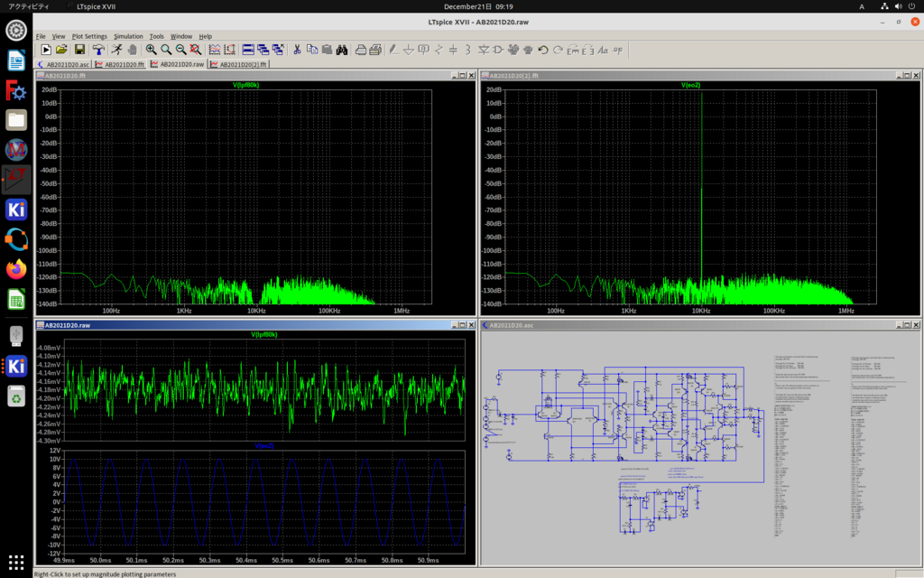The height and width of the screenshot is (578, 924).
Task: Open Files manager from the dock
Action: (16, 120)
